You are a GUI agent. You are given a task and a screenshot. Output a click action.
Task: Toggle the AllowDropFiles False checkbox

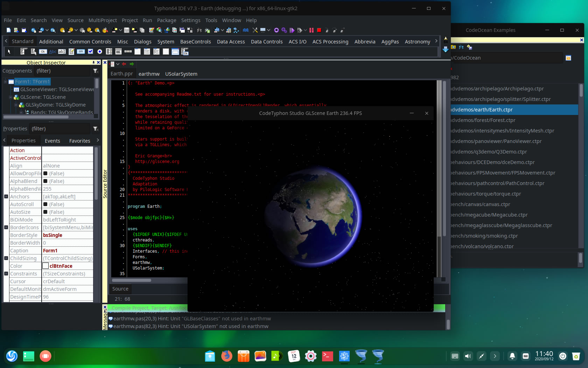45,173
